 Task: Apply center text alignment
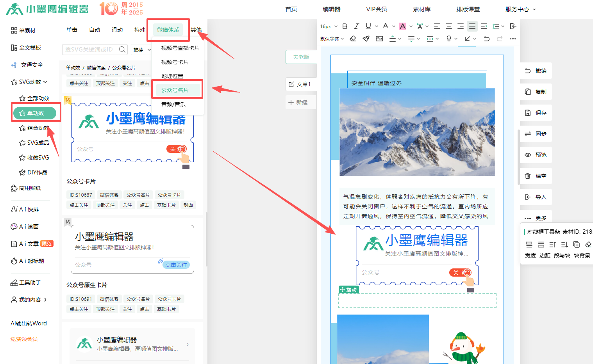tap(449, 26)
